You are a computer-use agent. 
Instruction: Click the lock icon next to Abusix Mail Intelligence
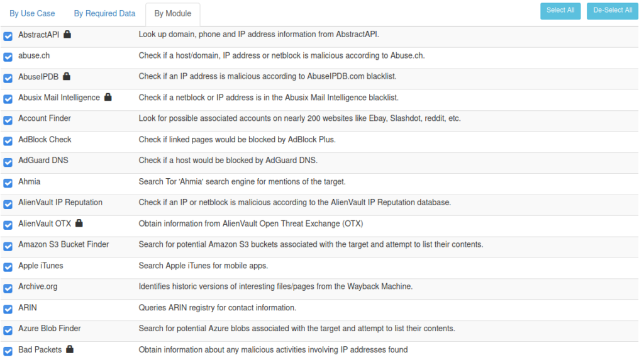click(x=108, y=98)
